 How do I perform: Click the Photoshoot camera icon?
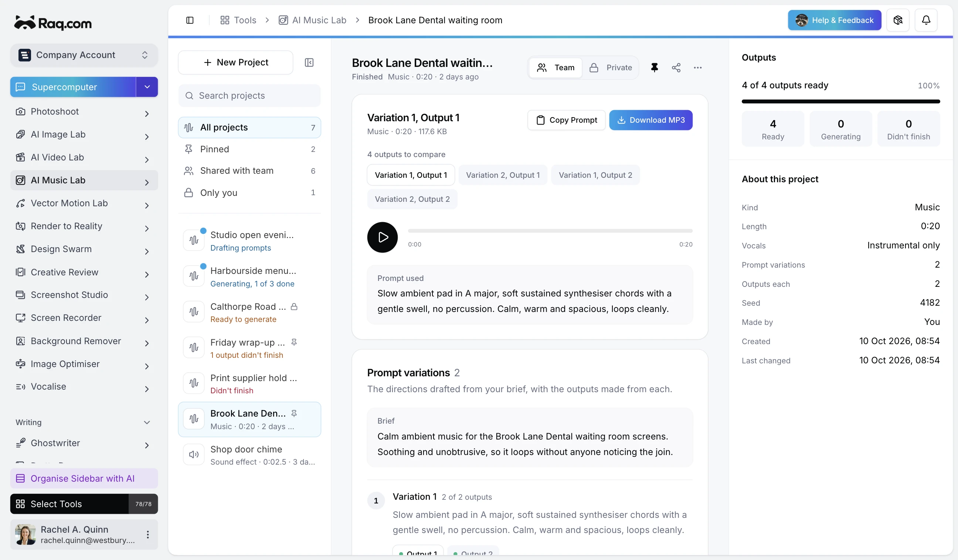coord(21,111)
